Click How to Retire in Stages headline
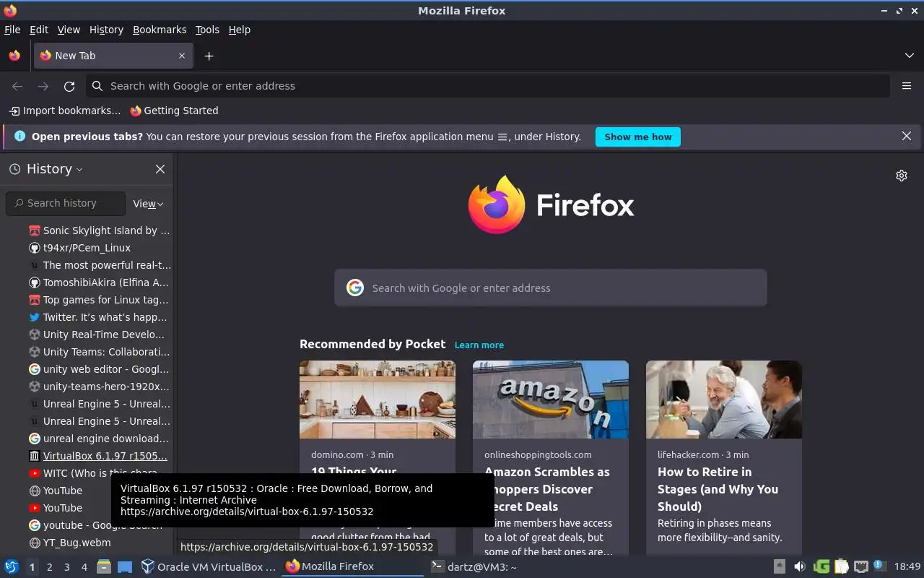Image resolution: width=924 pixels, height=578 pixels. pos(718,489)
